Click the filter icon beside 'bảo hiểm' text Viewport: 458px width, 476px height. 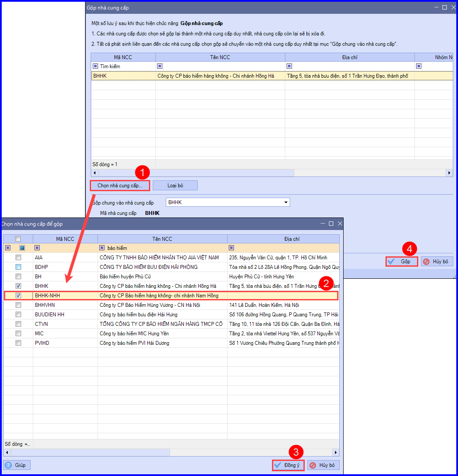(102, 248)
